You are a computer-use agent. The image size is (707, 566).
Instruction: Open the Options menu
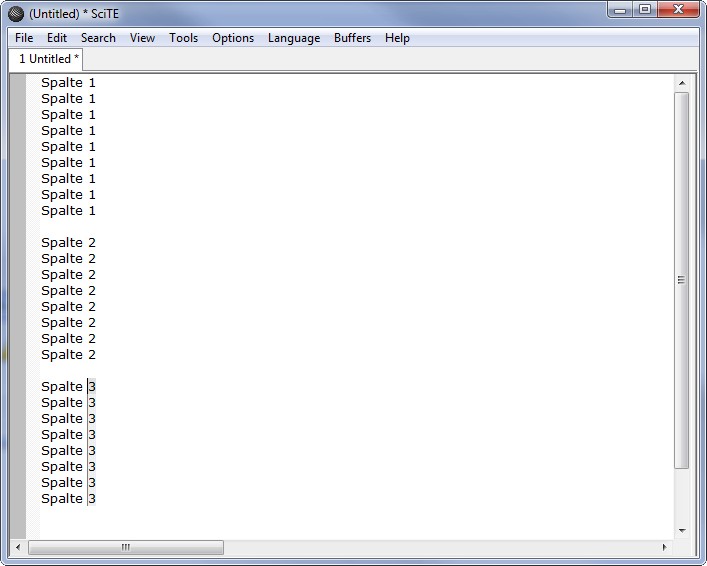pos(233,38)
